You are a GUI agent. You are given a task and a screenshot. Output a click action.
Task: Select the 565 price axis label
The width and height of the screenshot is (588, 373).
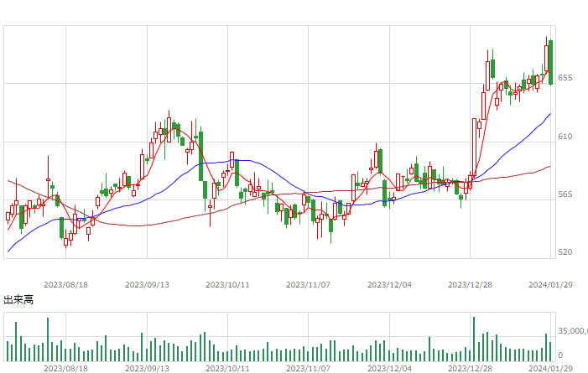[565, 194]
